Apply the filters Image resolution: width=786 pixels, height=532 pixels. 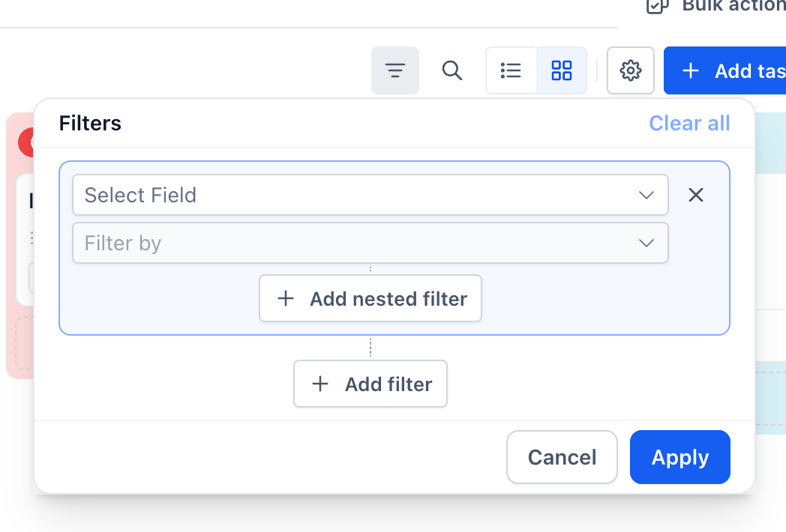pyautogui.click(x=680, y=457)
